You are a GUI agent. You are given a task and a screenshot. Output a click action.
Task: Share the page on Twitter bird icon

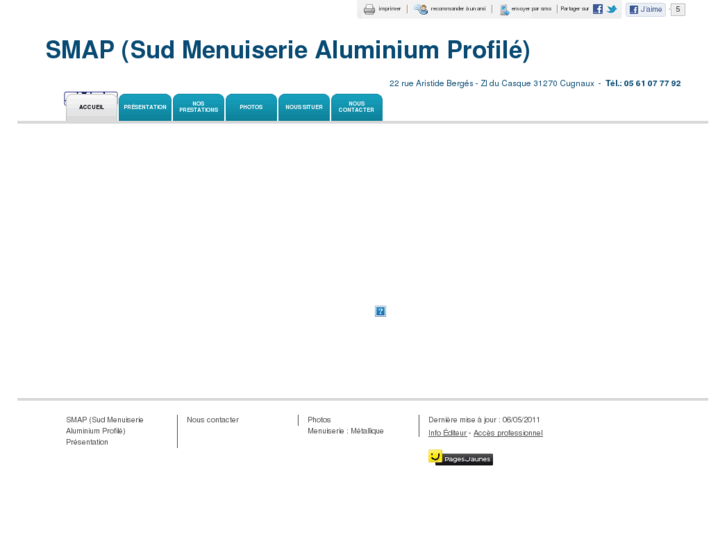click(x=612, y=9)
